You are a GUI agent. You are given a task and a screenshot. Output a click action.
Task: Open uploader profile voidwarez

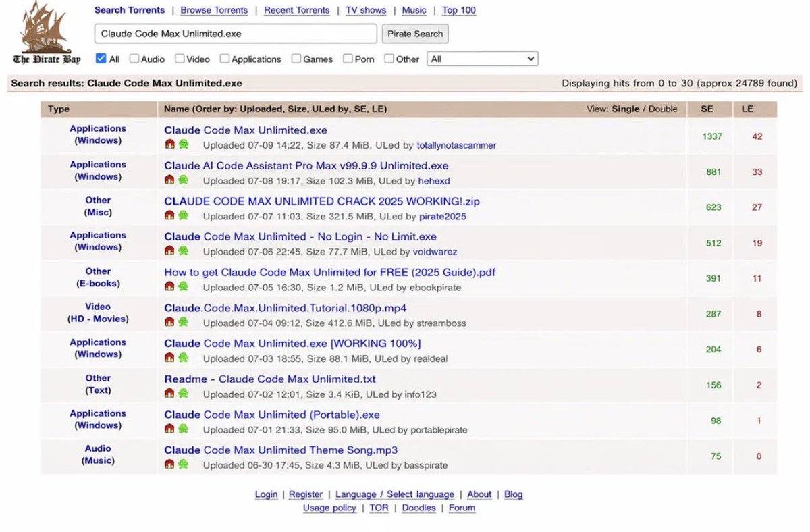click(x=435, y=252)
